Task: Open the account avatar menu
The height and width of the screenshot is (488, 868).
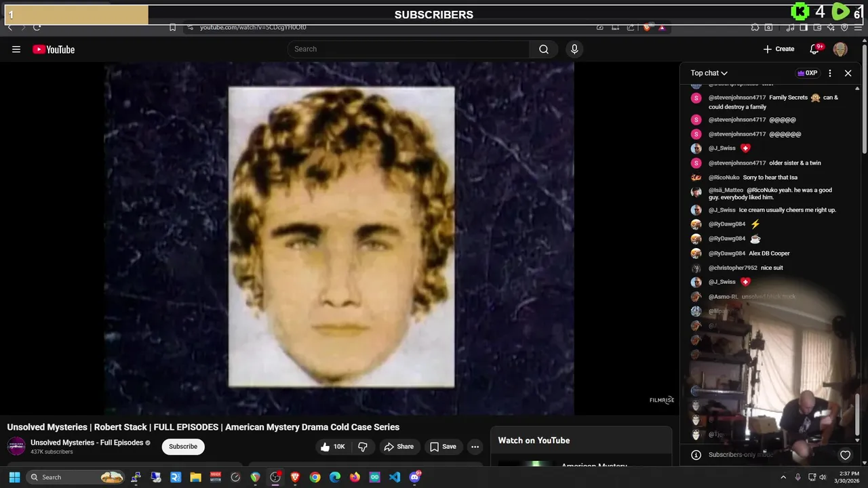Action: pos(840,49)
